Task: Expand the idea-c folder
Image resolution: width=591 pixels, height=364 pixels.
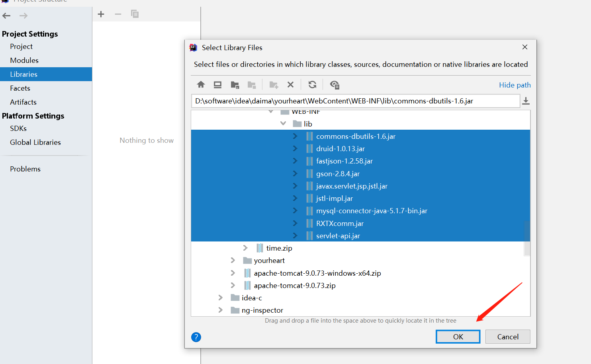Action: pos(221,298)
